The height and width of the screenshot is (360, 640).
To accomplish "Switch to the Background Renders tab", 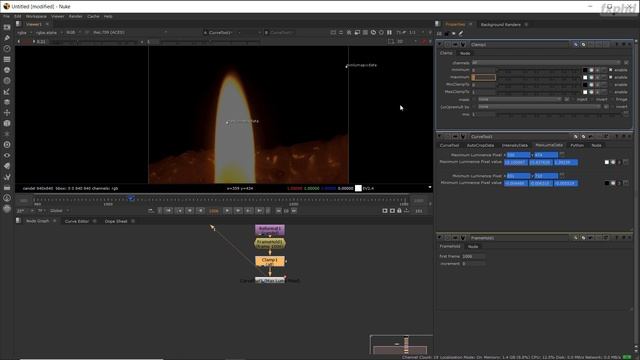I will [500, 24].
